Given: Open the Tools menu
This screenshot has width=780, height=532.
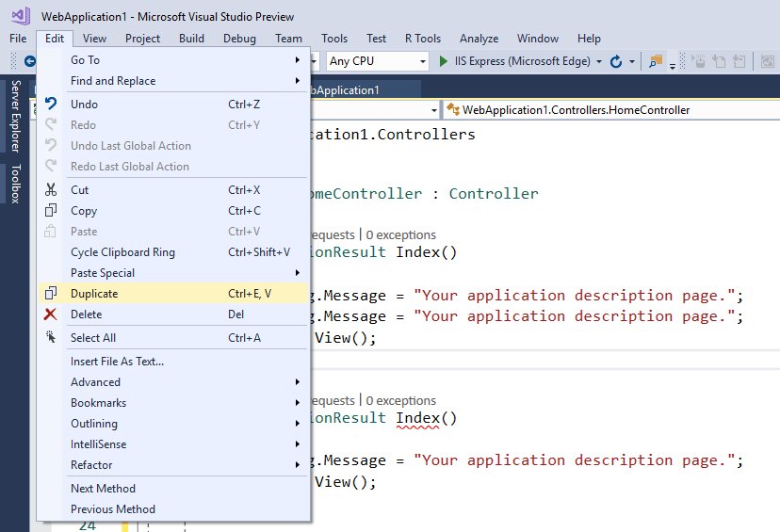Looking at the screenshot, I should tap(334, 39).
